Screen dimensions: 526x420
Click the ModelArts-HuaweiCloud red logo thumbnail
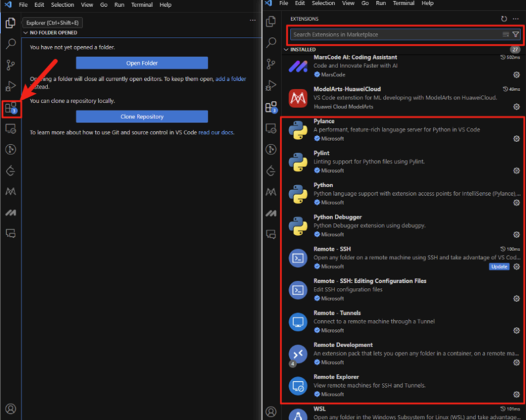[298, 98]
